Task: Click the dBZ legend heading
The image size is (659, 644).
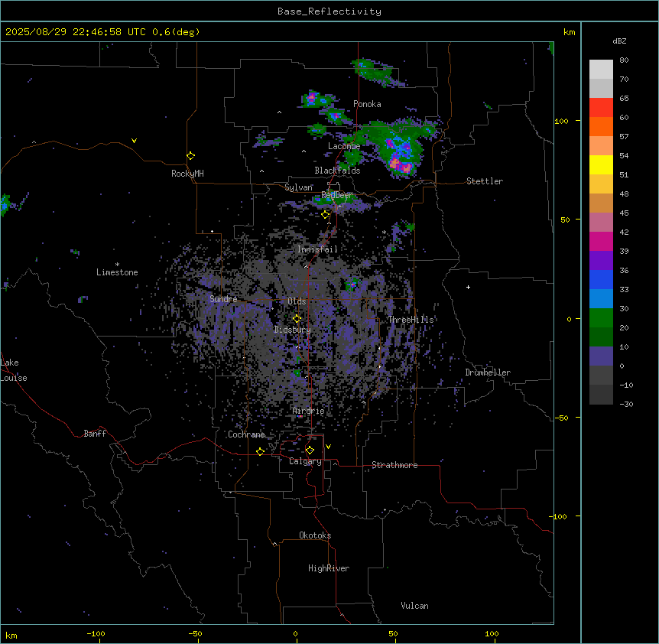Action: [619, 41]
